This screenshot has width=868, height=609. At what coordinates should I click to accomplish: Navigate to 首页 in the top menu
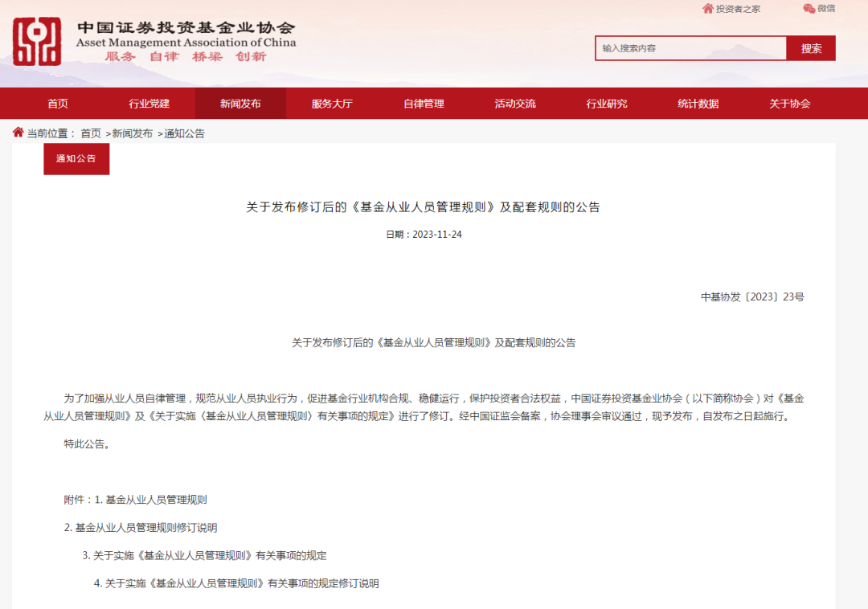click(x=57, y=104)
